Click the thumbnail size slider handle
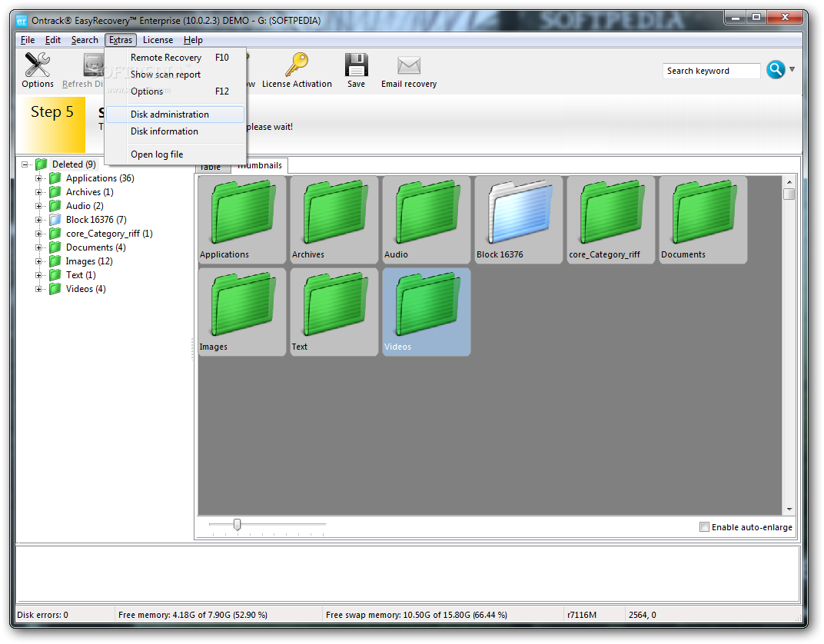824x644 pixels. [x=237, y=524]
